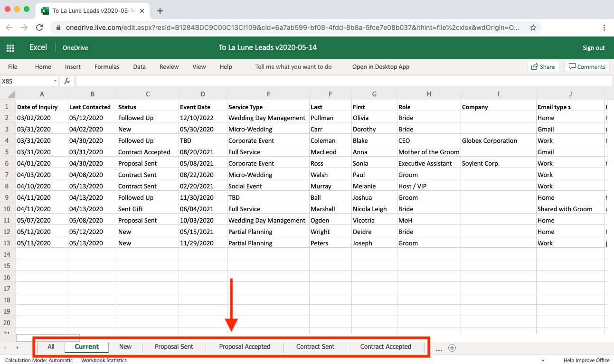
Task: Open the Microsoft apps launcher grid
Action: coord(10,47)
